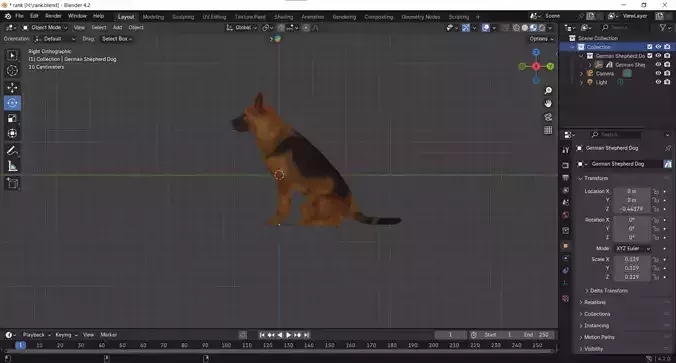Switch perspective/orthographic grid icon
Screen dimensions: 676x363
point(548,130)
